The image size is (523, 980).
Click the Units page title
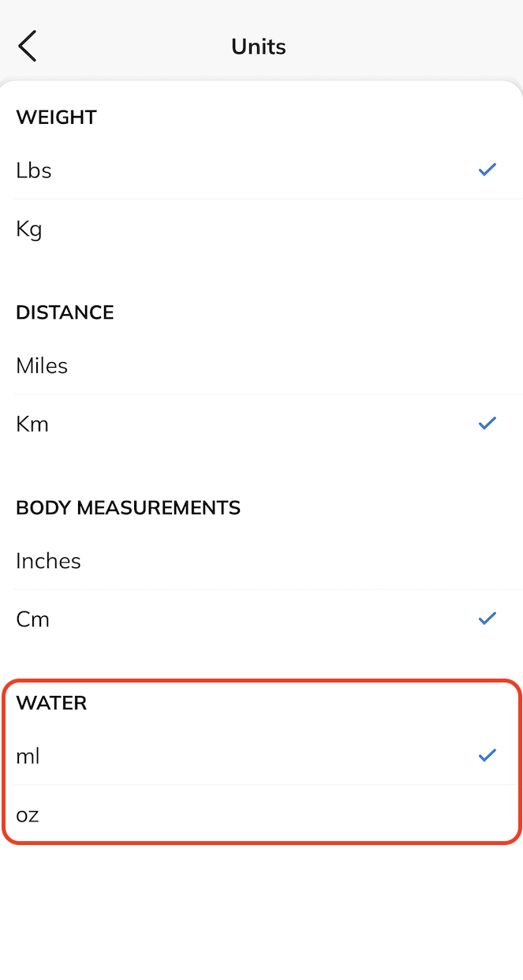259,47
